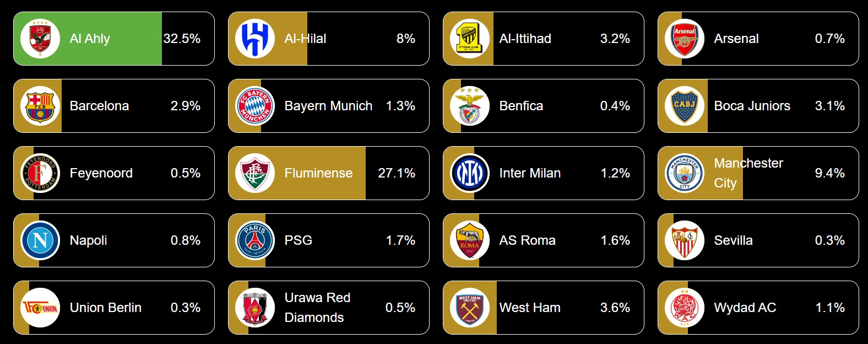Click the Barcelona club badge
868x344 pixels.
pyautogui.click(x=40, y=106)
